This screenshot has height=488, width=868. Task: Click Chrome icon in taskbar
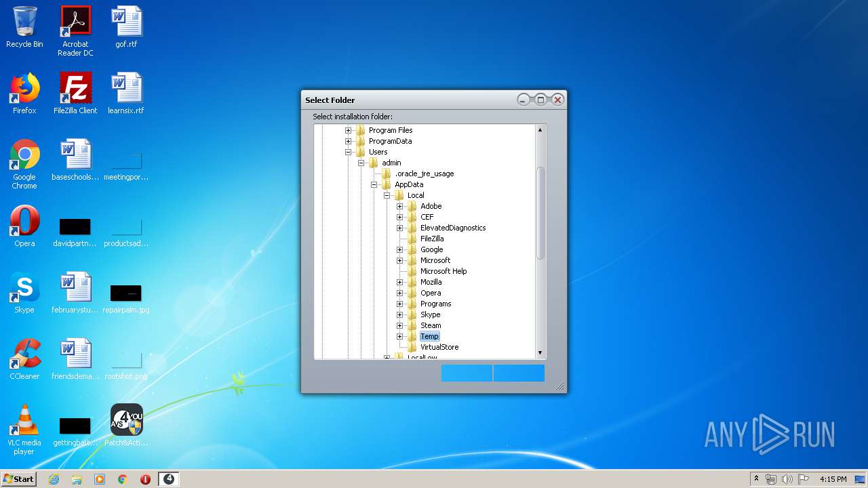(x=123, y=479)
